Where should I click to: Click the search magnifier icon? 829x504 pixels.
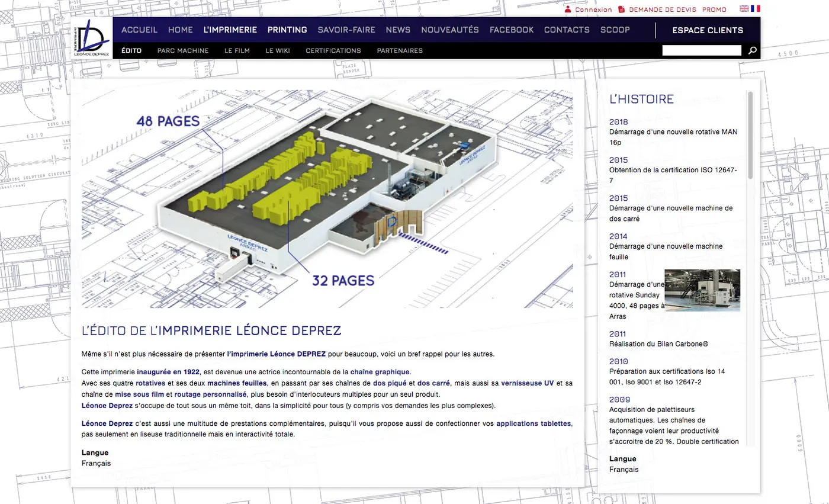click(752, 50)
